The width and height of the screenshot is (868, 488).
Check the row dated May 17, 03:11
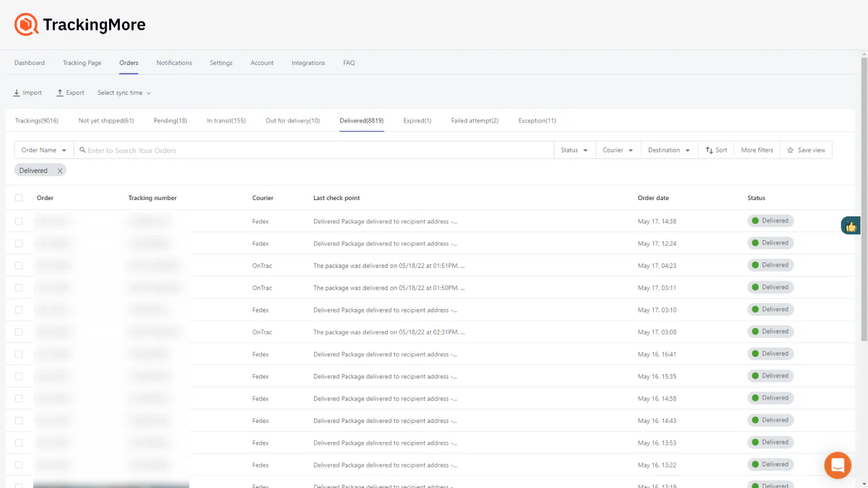[x=19, y=288]
